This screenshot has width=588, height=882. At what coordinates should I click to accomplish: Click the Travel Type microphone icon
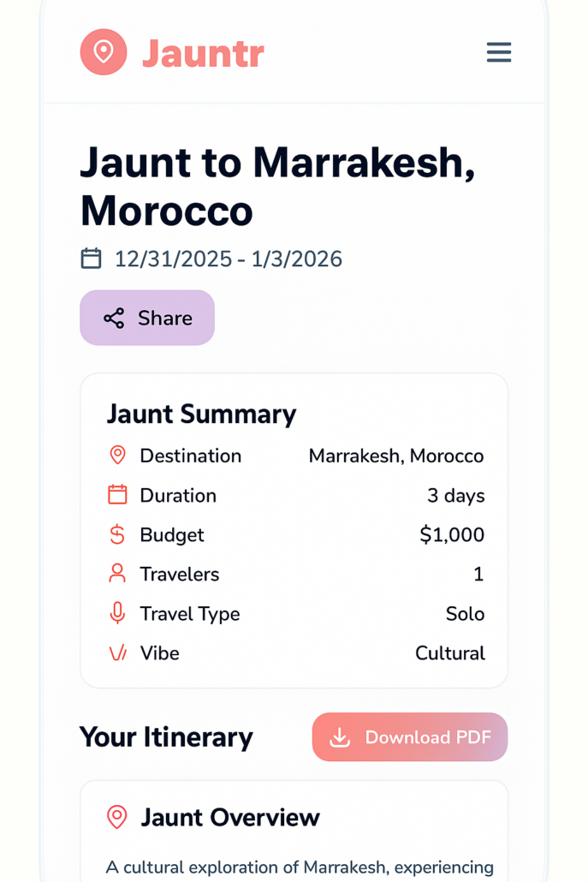coord(118,613)
